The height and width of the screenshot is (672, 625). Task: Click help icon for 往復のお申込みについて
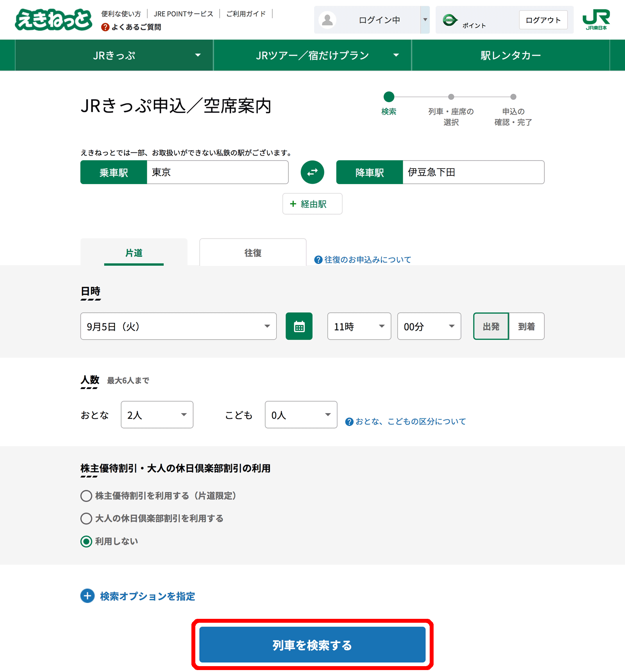pyautogui.click(x=318, y=260)
